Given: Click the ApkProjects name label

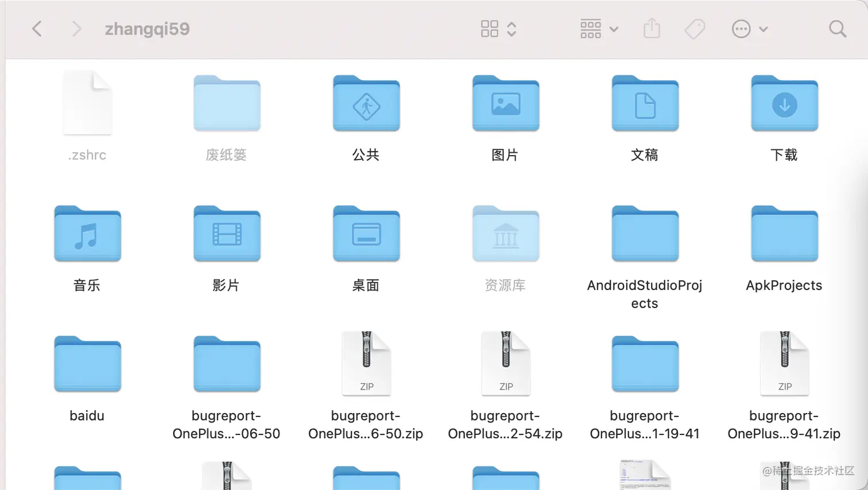Looking at the screenshot, I should coord(784,286).
